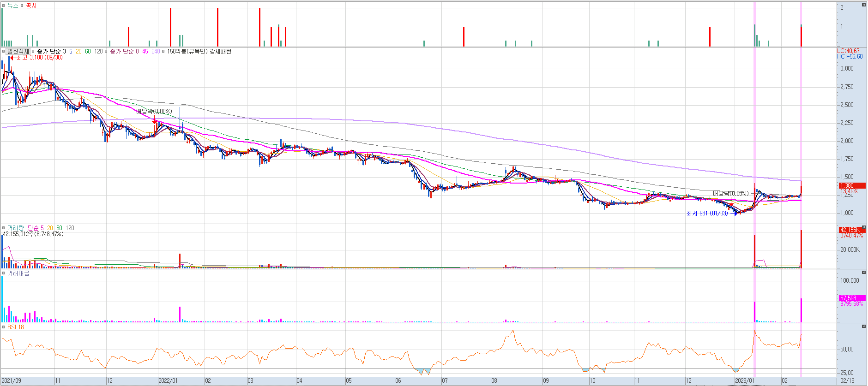Click the LC:40.67 value

(x=849, y=51)
